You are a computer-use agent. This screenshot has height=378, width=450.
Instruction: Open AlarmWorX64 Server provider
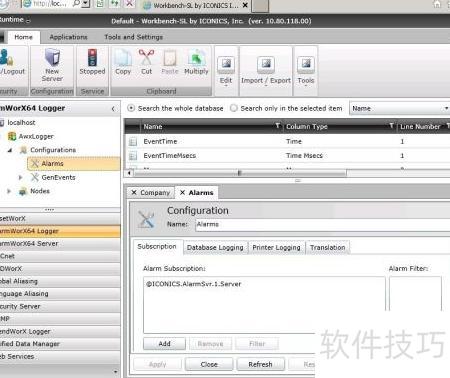click(x=60, y=244)
